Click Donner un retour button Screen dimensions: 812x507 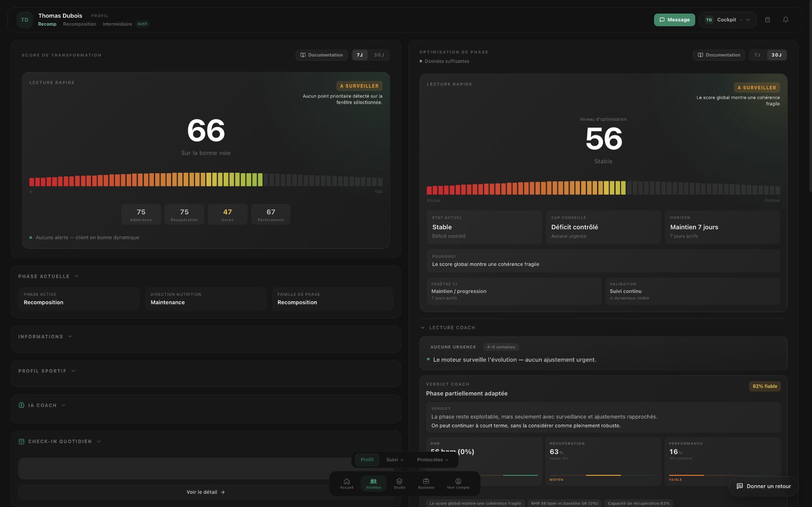764,486
